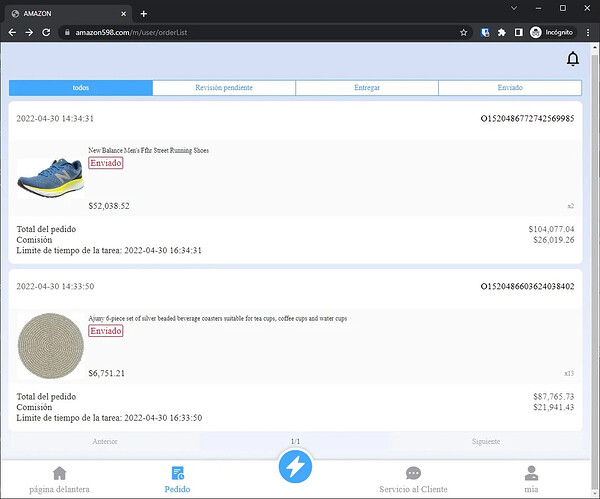The image size is (600, 499).
Task: Click Enviado status on coasters order
Action: tap(106, 331)
